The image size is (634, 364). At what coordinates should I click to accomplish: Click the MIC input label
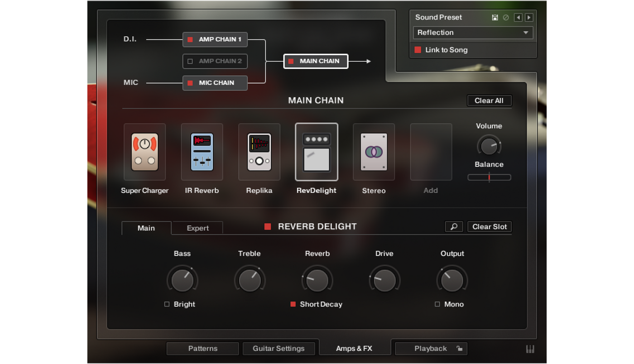point(131,83)
